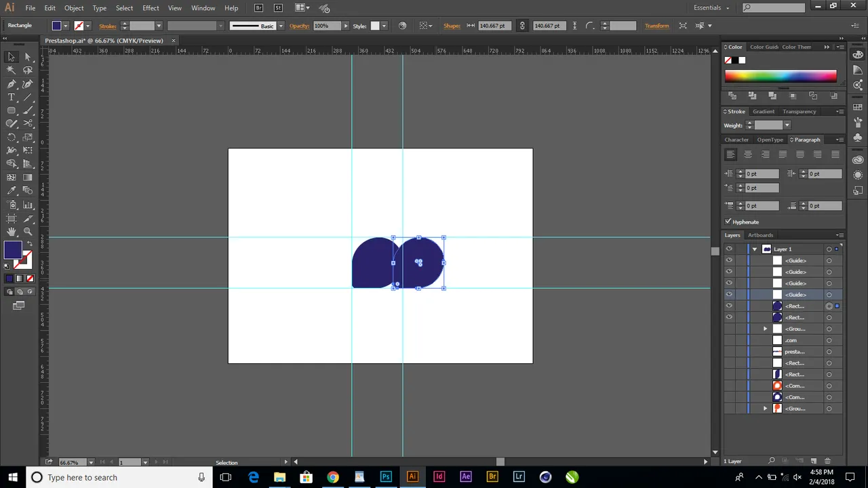Select the Artboard tool

tap(12, 218)
